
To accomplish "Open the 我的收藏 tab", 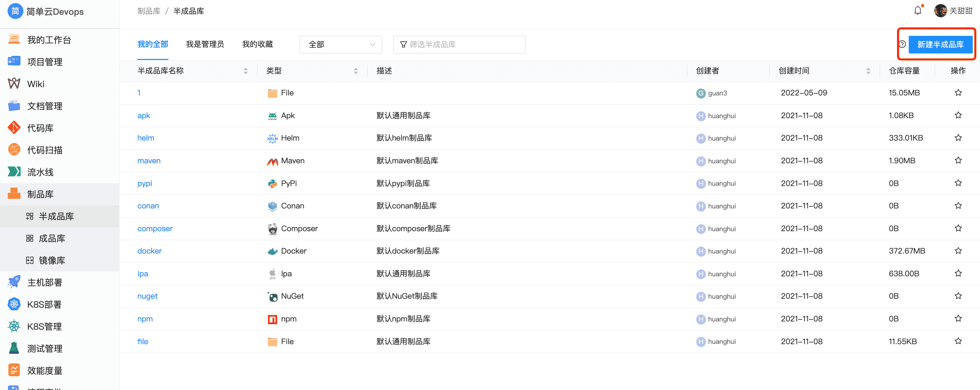I will pyautogui.click(x=257, y=44).
